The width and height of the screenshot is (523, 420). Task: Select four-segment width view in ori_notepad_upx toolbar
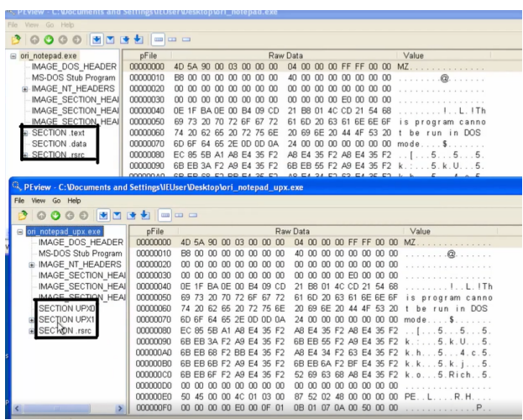pyautogui.click(x=165, y=215)
